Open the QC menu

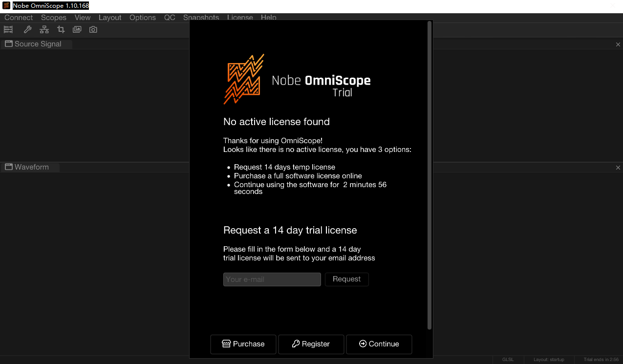[170, 18]
